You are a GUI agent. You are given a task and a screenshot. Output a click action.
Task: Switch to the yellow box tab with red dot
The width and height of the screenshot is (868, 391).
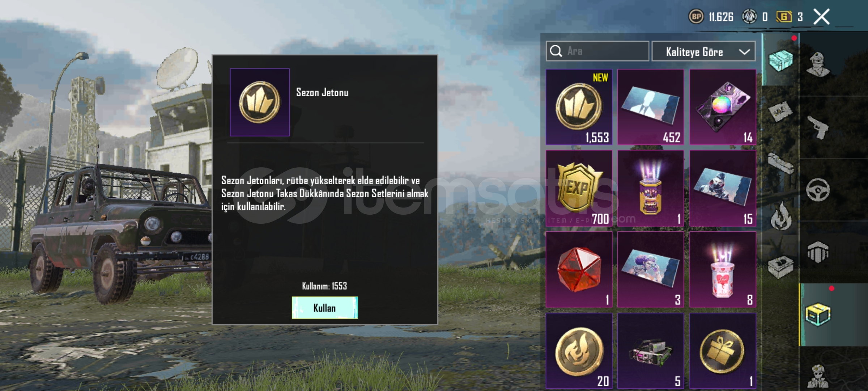pos(818,315)
